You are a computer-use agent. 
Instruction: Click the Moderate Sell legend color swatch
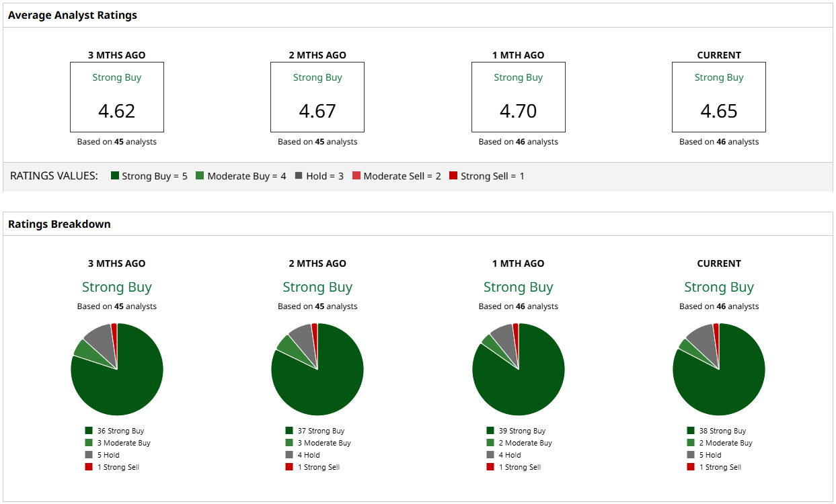pos(356,175)
